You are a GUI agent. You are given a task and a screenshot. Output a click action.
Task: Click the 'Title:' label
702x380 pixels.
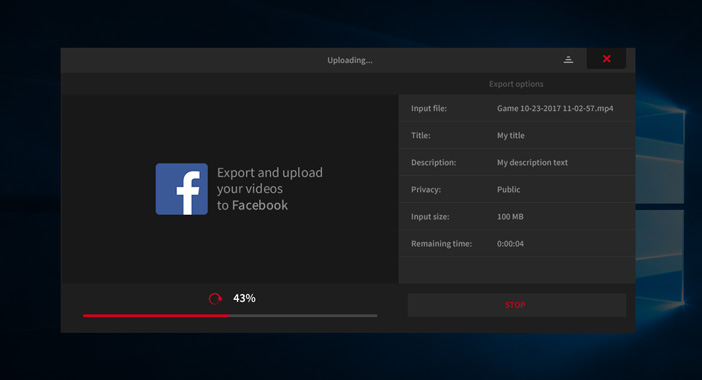click(421, 135)
